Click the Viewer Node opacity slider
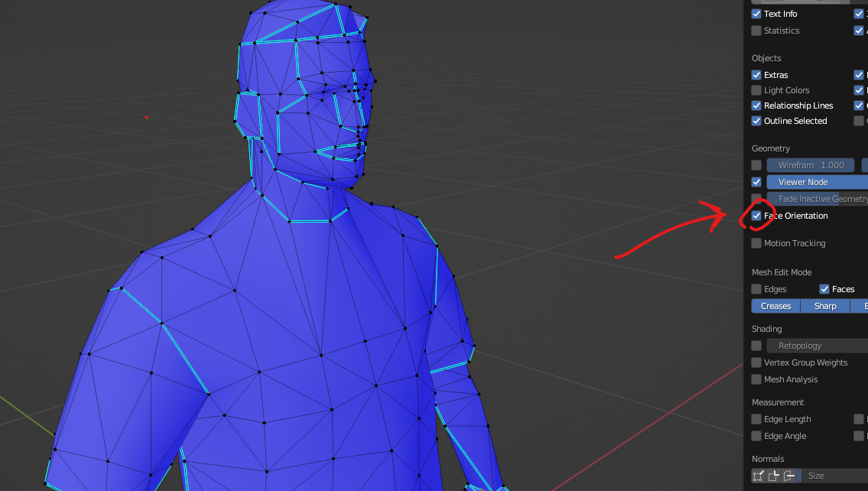 817,182
